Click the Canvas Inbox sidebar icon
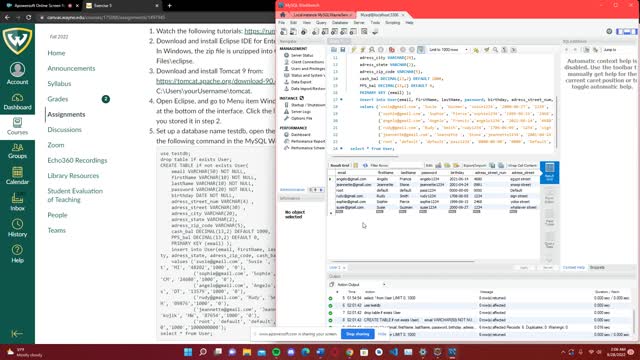 click(x=17, y=202)
